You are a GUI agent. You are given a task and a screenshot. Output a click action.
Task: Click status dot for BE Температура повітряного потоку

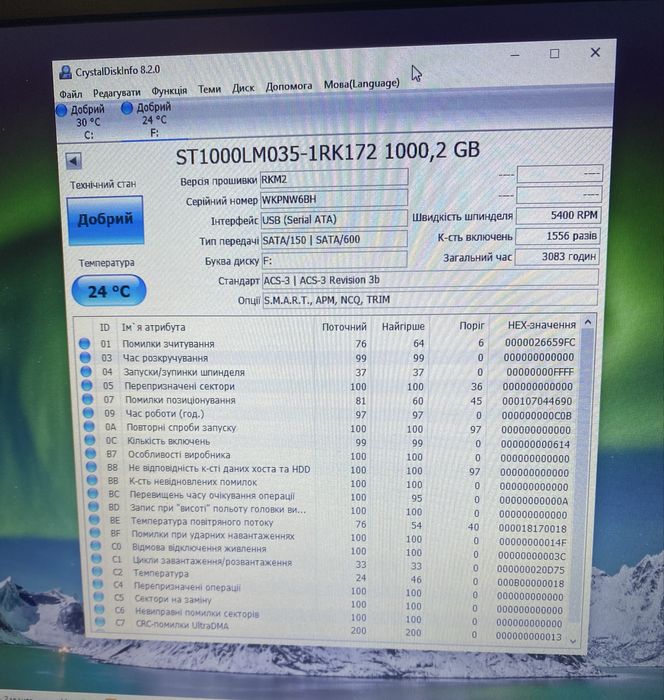(x=95, y=520)
